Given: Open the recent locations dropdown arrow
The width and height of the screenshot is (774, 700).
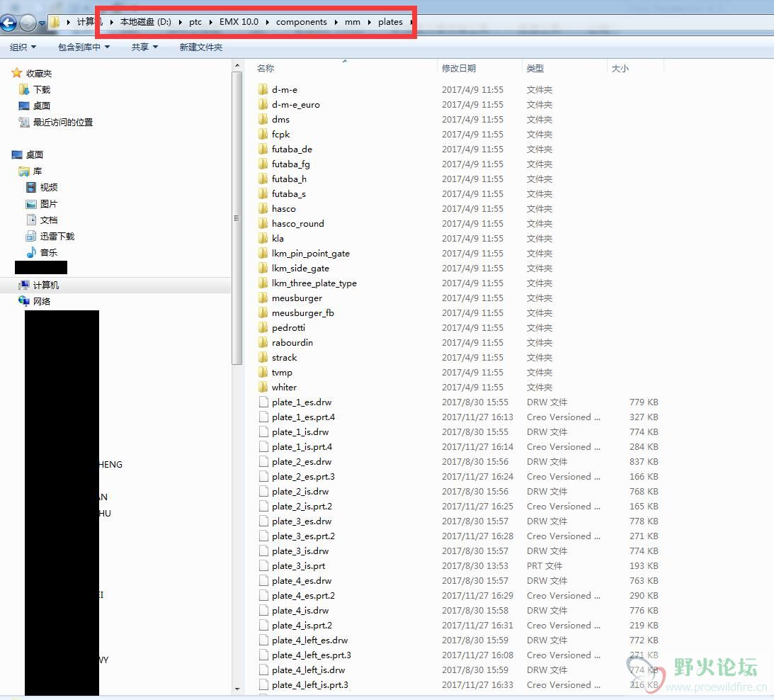Looking at the screenshot, I should pos(42,23).
